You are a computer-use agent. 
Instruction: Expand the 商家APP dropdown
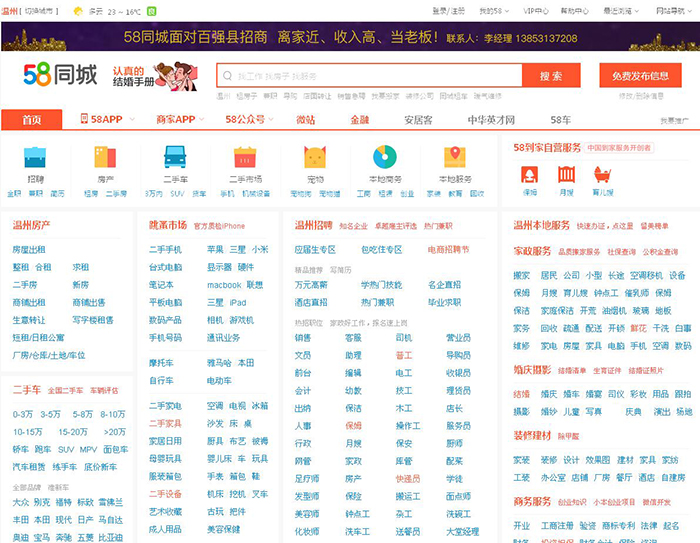180,119
